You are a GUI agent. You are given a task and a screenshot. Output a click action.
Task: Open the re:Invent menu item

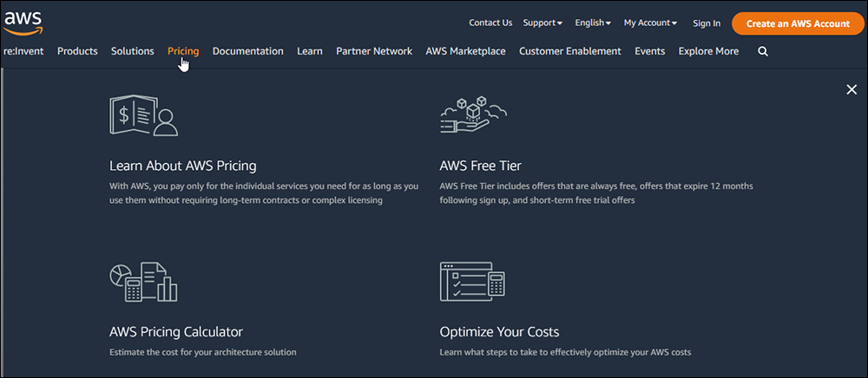(23, 51)
